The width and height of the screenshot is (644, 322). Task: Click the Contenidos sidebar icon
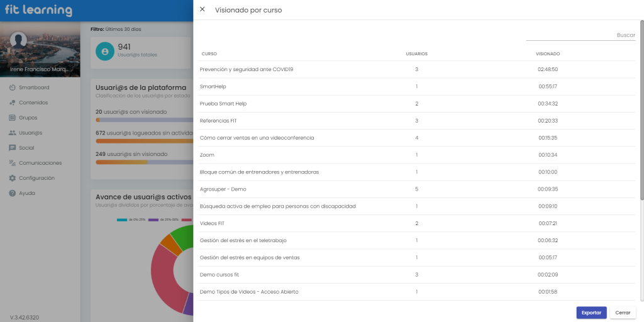click(x=13, y=103)
